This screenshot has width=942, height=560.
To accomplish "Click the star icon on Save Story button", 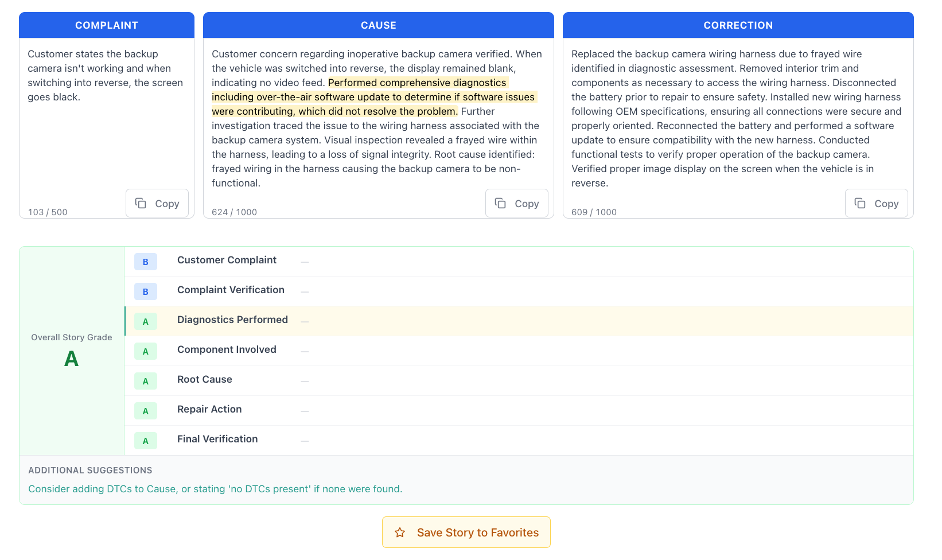I will 399,532.
